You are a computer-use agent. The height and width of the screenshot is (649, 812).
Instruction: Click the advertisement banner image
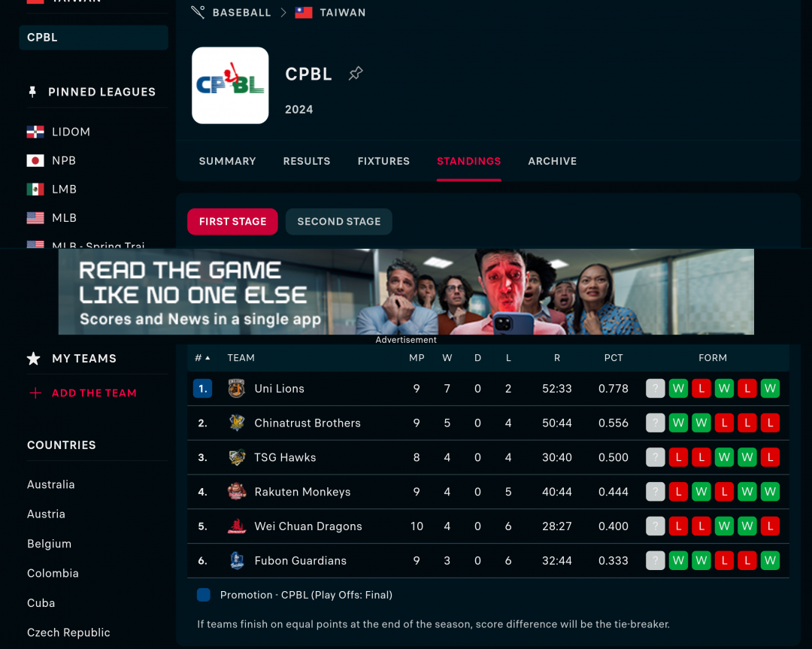pyautogui.click(x=406, y=292)
